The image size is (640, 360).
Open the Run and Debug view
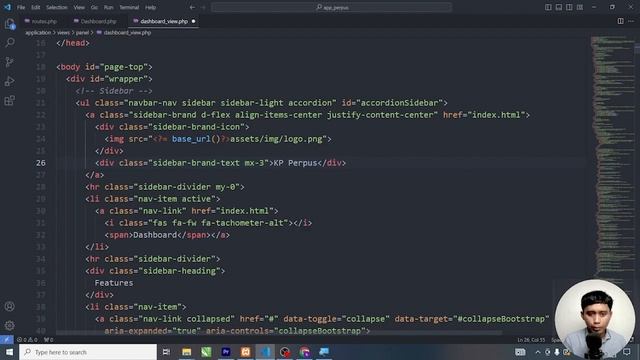10,81
